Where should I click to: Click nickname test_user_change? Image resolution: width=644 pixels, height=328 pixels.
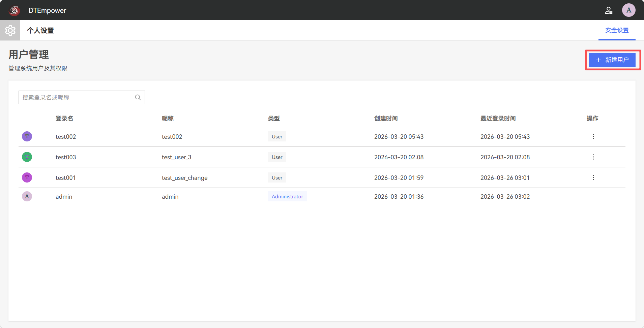tap(184, 178)
